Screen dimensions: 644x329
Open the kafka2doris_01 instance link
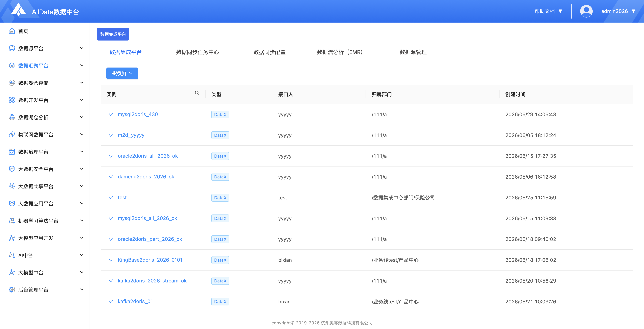point(135,301)
